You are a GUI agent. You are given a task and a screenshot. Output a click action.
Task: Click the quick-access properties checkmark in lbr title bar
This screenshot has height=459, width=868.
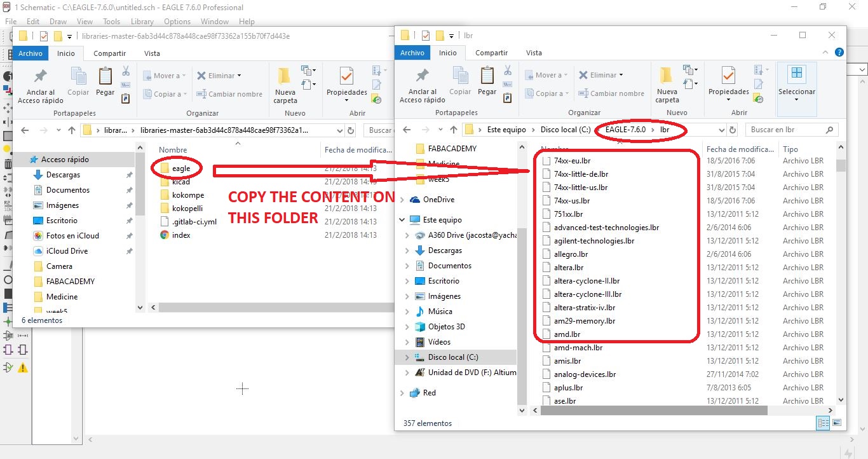[x=426, y=36]
